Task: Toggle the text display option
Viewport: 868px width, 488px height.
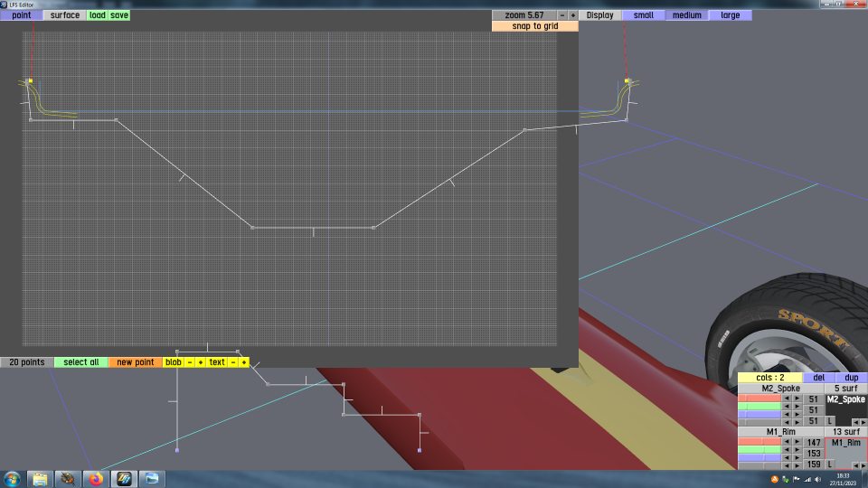Action: click(217, 361)
